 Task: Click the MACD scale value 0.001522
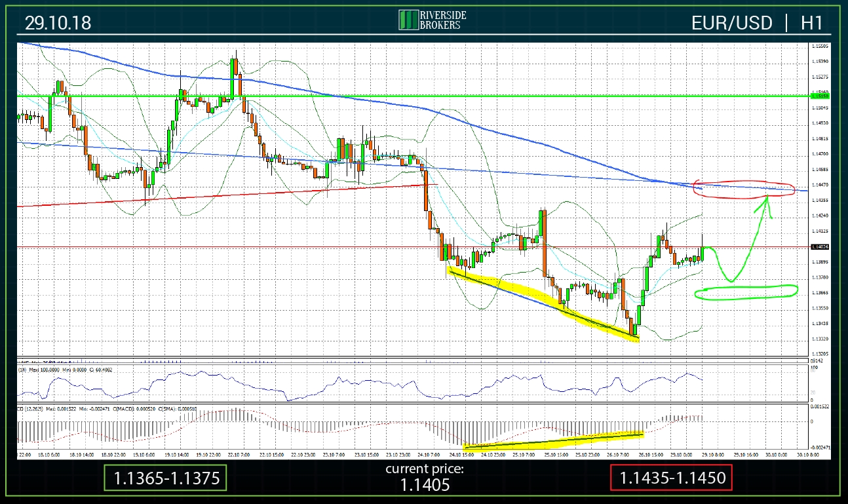(x=820, y=406)
